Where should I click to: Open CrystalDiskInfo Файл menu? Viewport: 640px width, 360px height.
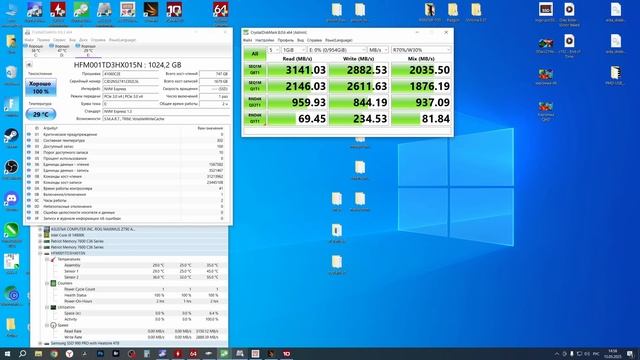[29, 40]
